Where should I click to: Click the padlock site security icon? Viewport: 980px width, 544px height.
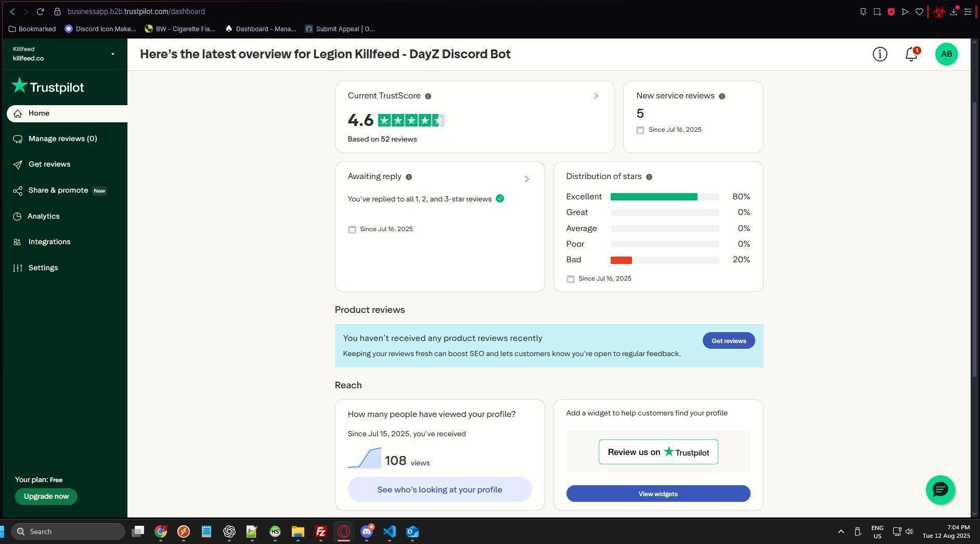(58, 11)
